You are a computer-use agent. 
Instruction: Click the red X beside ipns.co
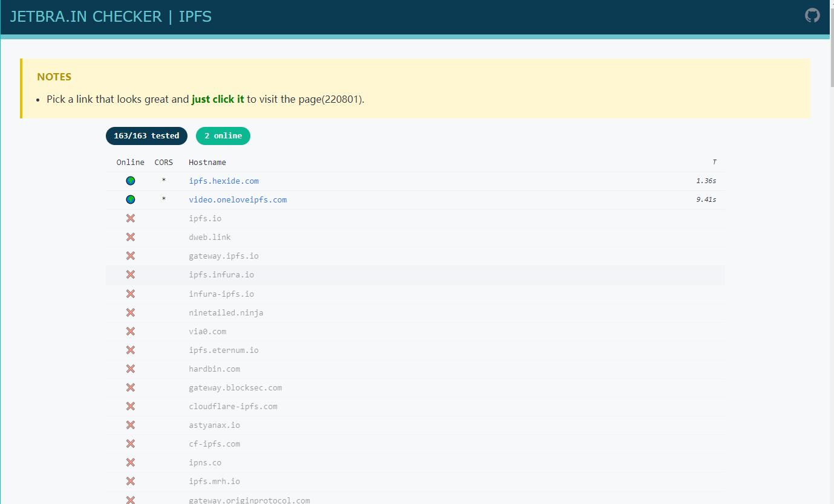tap(131, 462)
